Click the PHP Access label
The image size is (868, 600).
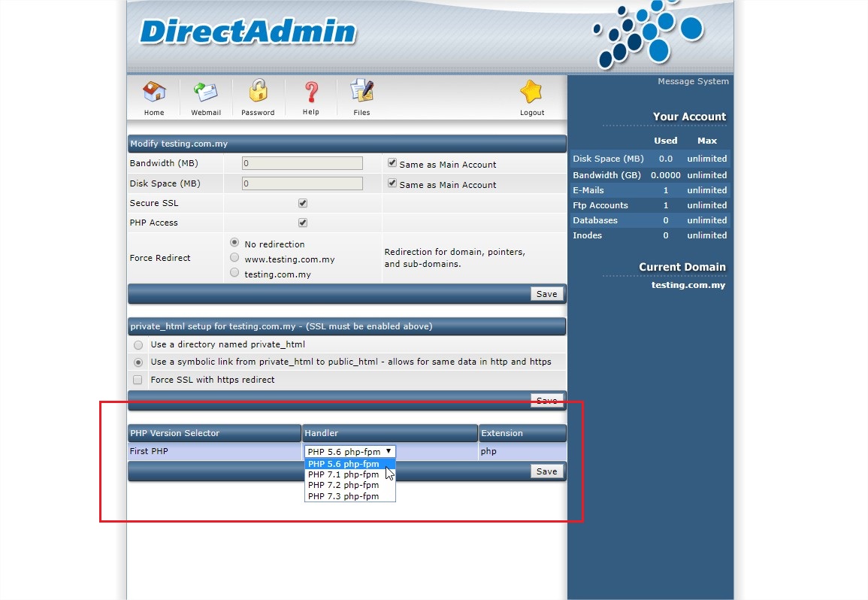(x=154, y=223)
